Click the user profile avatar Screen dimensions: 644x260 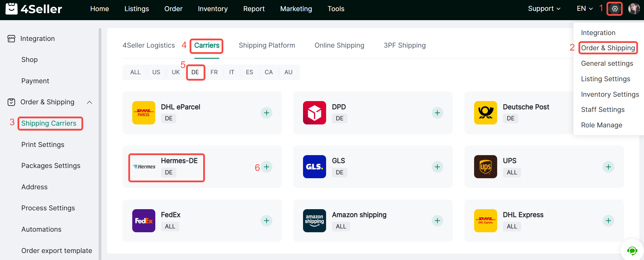pyautogui.click(x=634, y=9)
